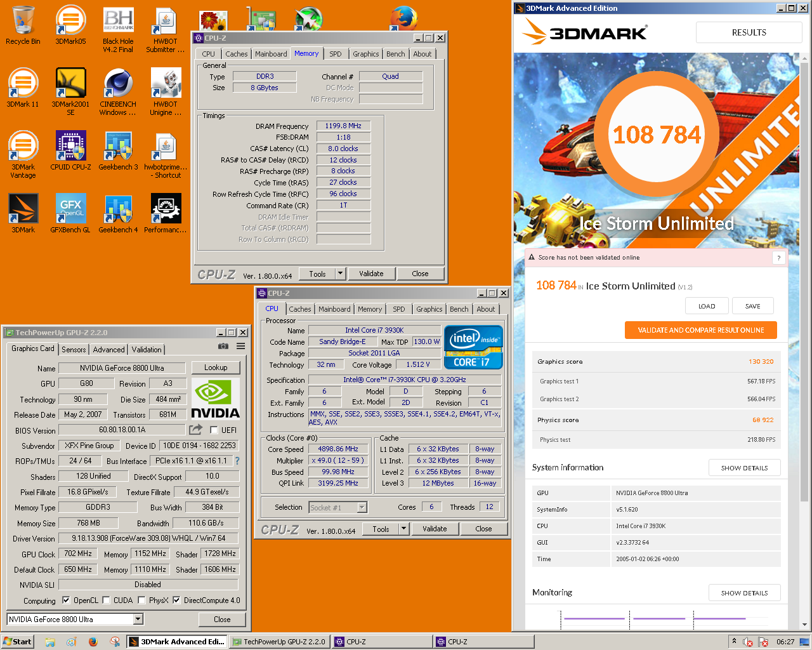Screen dimensions: 812x650
Task: Switch to the Advanced tab in GPU-Z
Action: pyautogui.click(x=109, y=350)
